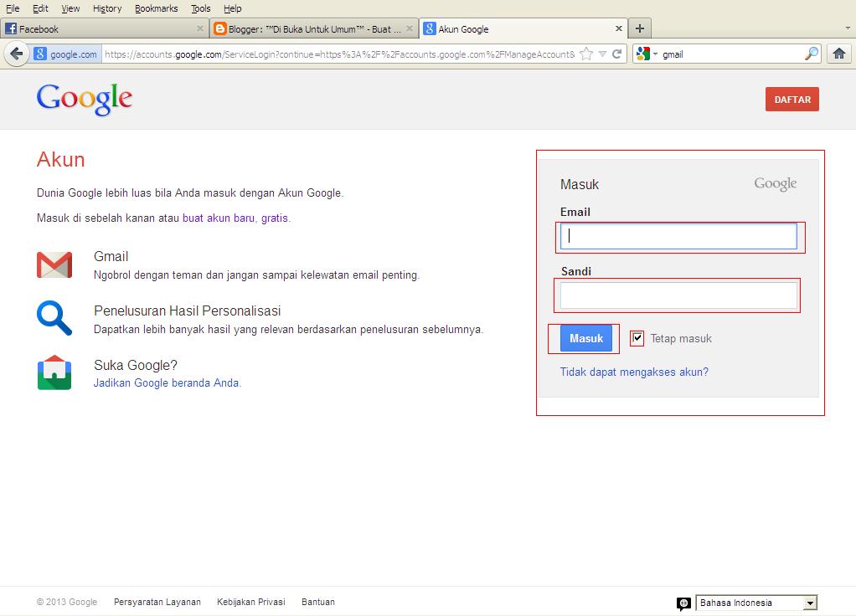Image resolution: width=856 pixels, height=616 pixels.
Task: Click the URL address field
Action: point(339,54)
